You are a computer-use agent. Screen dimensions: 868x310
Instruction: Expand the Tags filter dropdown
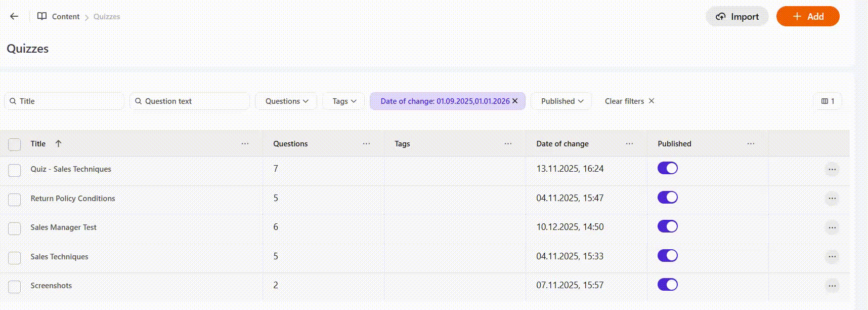(344, 101)
